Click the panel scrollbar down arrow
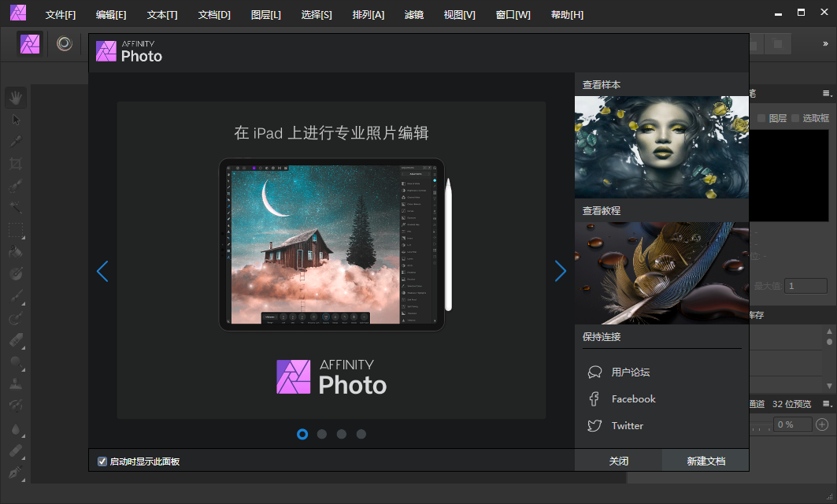The image size is (837, 504). (829, 385)
